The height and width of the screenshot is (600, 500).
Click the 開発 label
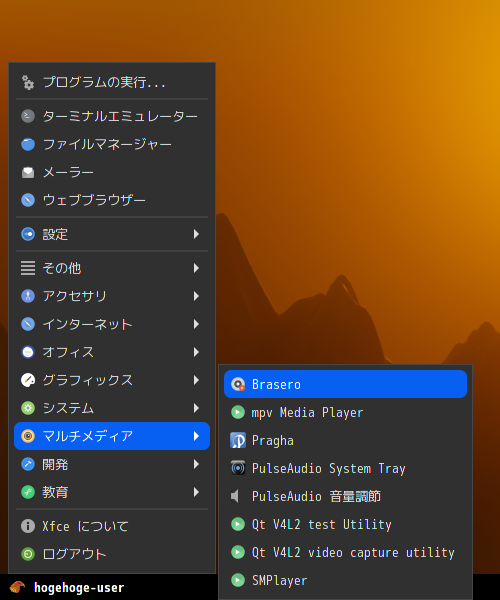[x=55, y=464]
